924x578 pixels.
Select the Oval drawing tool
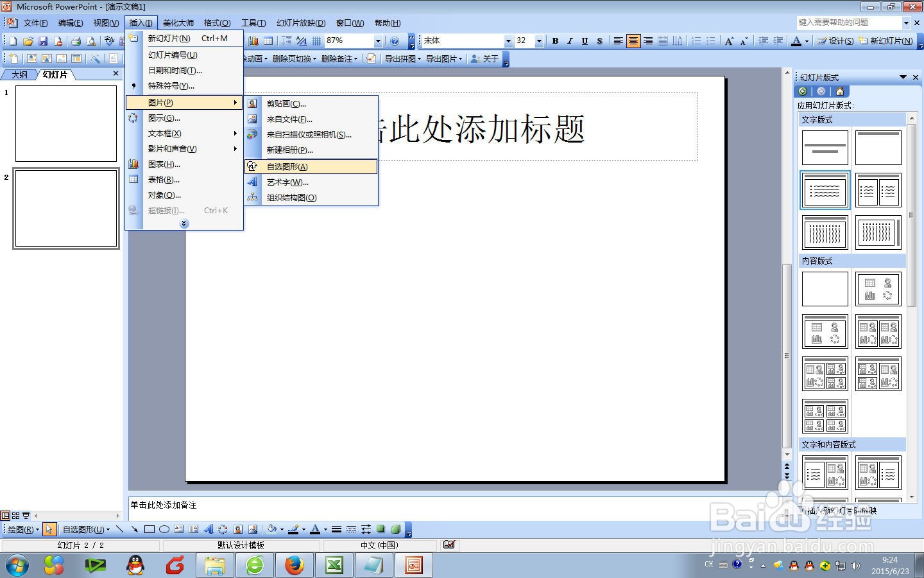[164, 529]
